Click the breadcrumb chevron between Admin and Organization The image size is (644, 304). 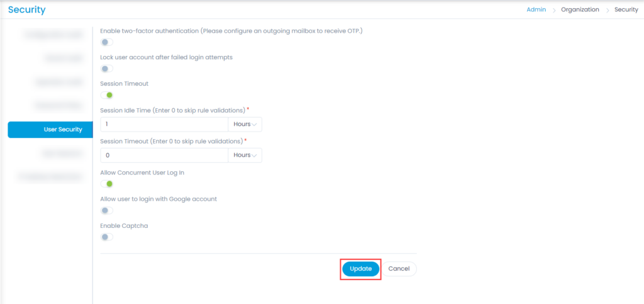(553, 10)
